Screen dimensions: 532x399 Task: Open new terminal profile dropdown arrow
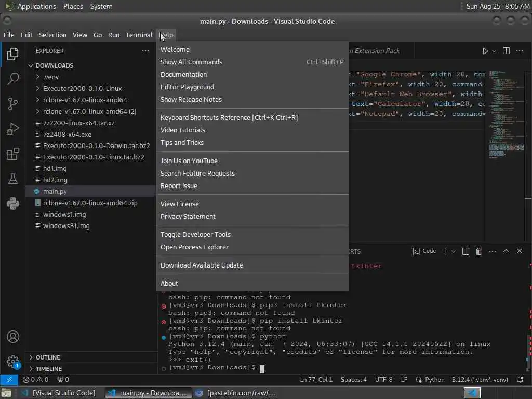click(453, 251)
